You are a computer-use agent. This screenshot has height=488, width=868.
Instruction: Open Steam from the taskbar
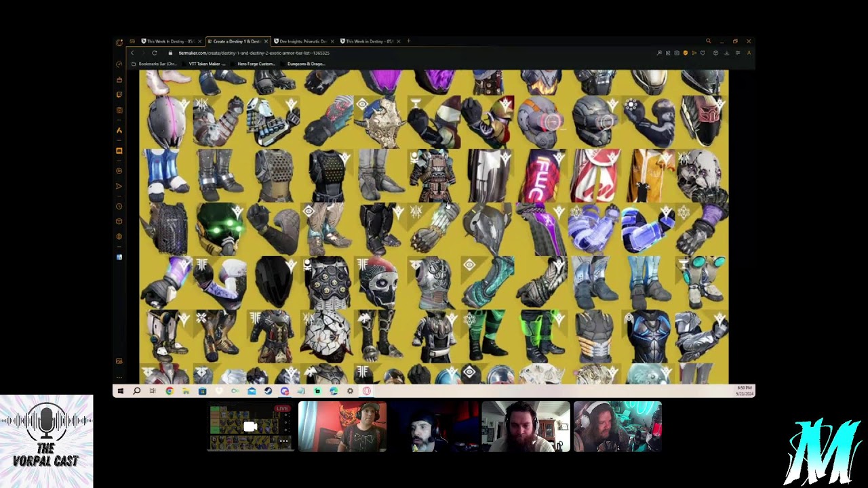click(268, 391)
